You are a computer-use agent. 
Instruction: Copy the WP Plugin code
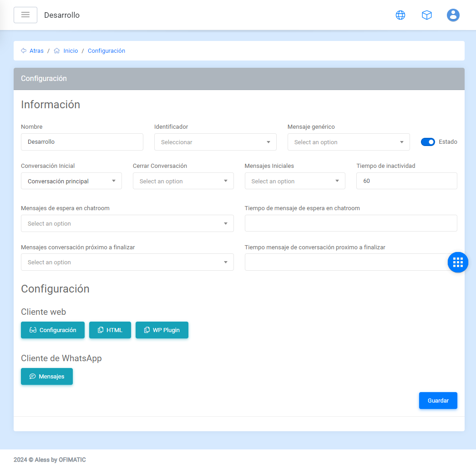(x=162, y=330)
